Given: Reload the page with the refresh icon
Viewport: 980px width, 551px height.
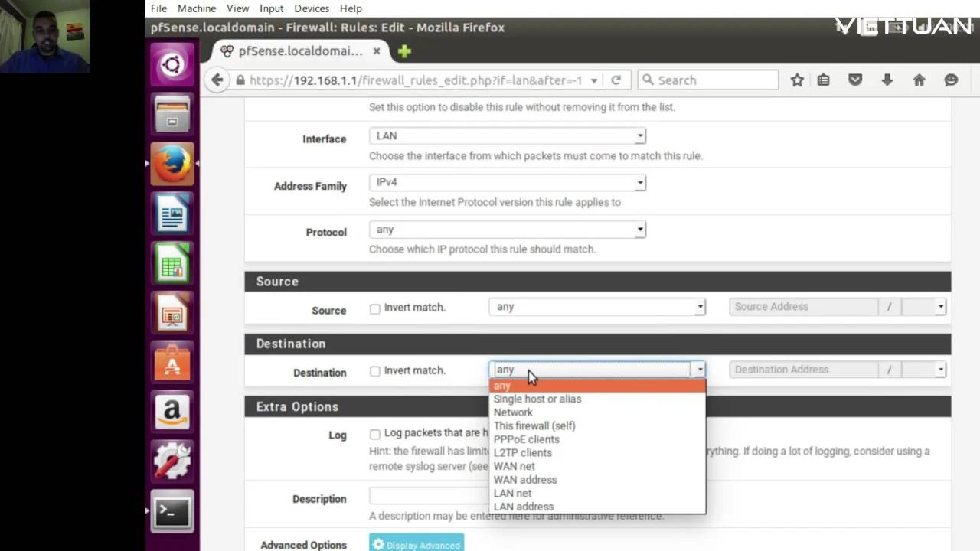Looking at the screenshot, I should pyautogui.click(x=616, y=80).
